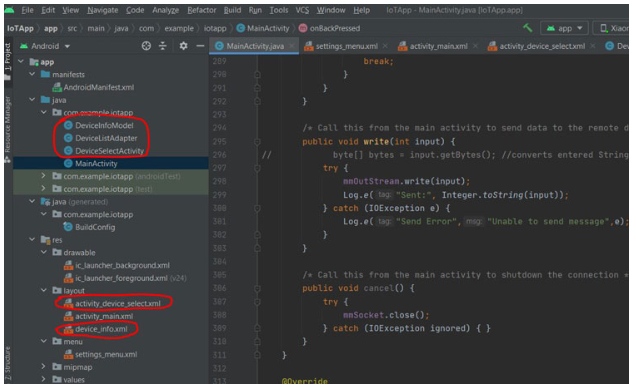Expand the mipmap folder
Viewport: 636px width, 389px height.
point(43,367)
